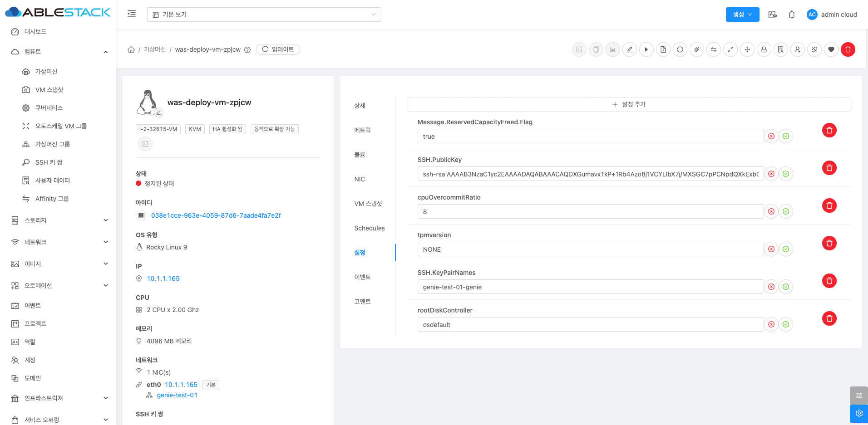Click the 설정 추가 button
Screen dimensions: 868x425
coord(629,104)
